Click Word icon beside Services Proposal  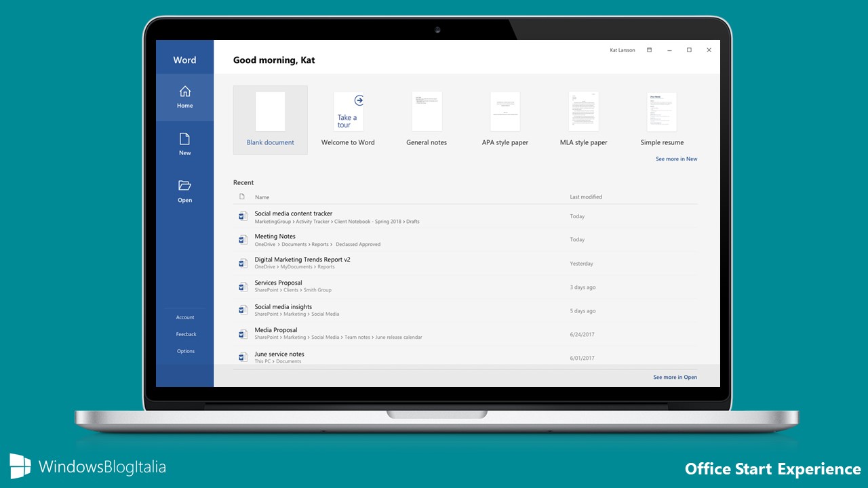[x=243, y=287]
